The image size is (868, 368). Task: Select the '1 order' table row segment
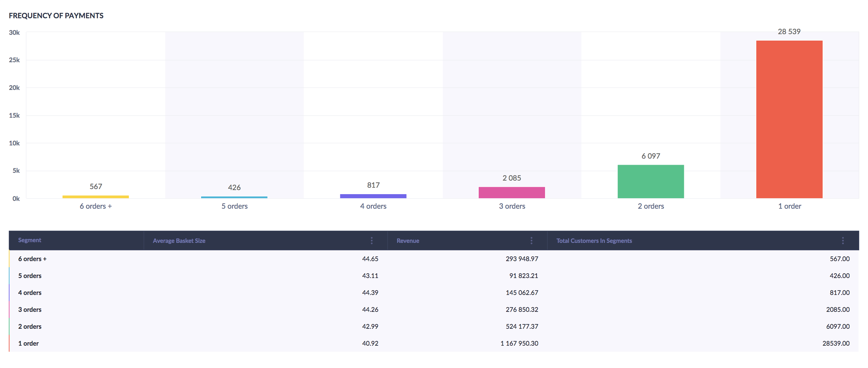point(28,343)
